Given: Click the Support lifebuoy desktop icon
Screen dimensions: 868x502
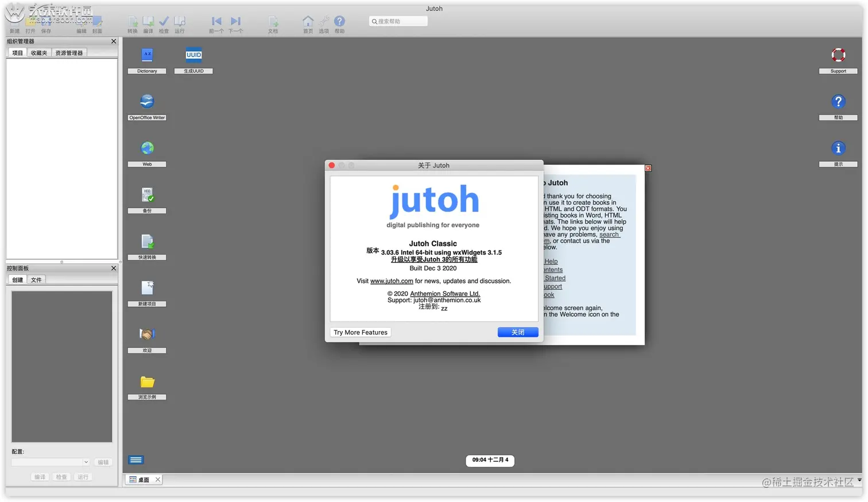Looking at the screenshot, I should [x=838, y=60].
